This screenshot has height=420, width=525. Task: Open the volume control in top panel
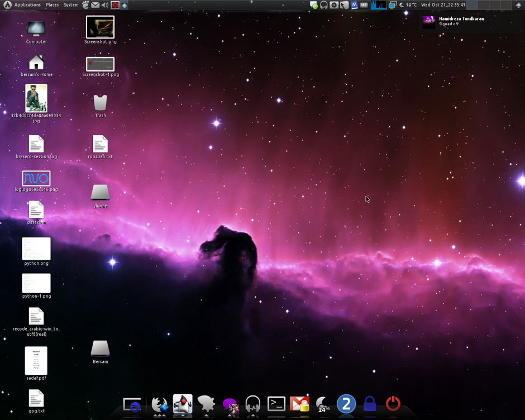[105, 4]
